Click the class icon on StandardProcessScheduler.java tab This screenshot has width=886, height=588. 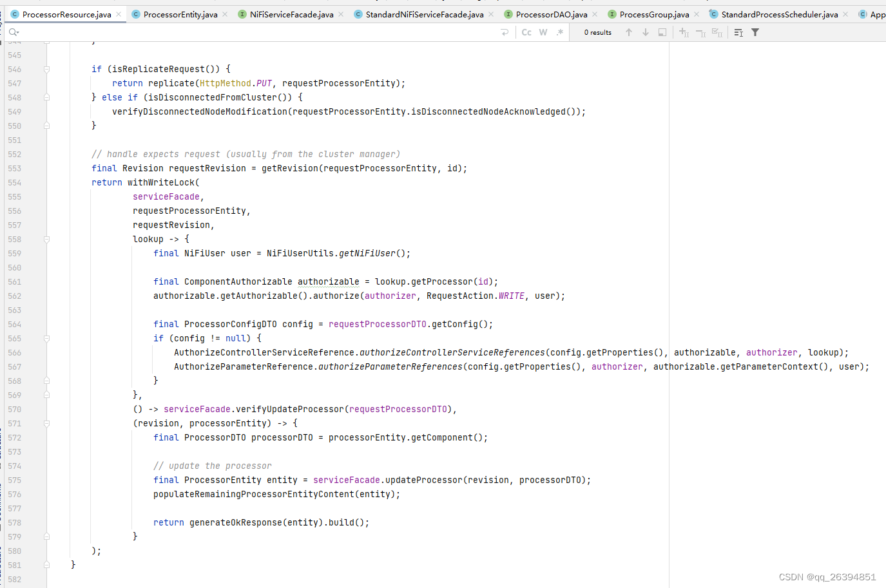[713, 14]
